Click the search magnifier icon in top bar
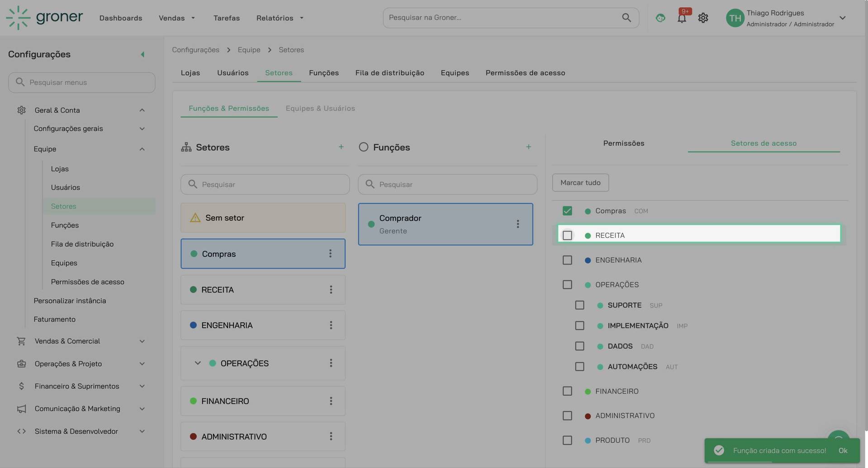This screenshot has width=868, height=468. (626, 18)
